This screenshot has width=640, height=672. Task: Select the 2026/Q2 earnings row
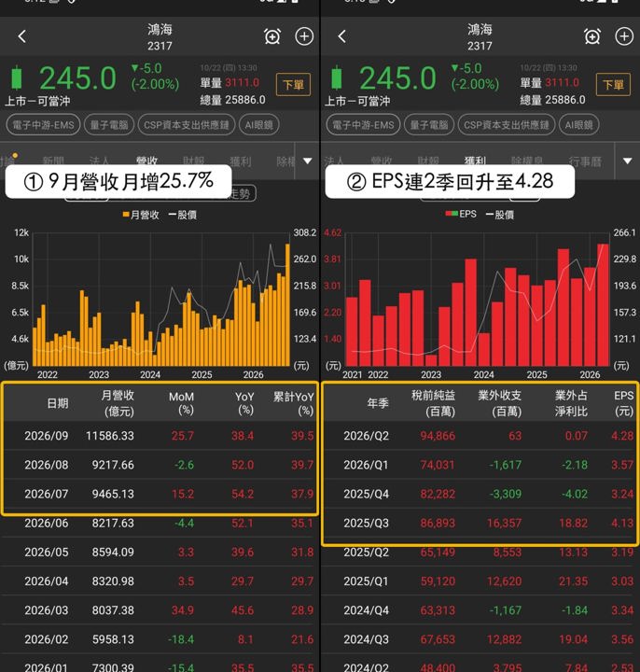pos(480,436)
